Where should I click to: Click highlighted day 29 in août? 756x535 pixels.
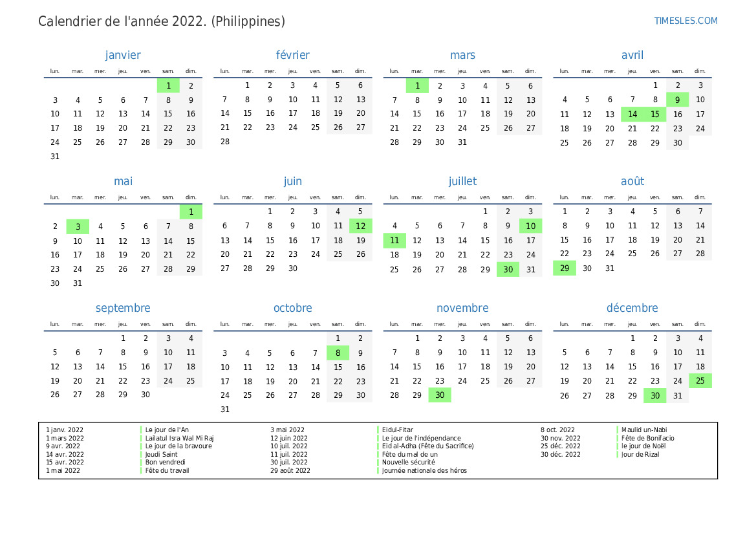click(565, 268)
